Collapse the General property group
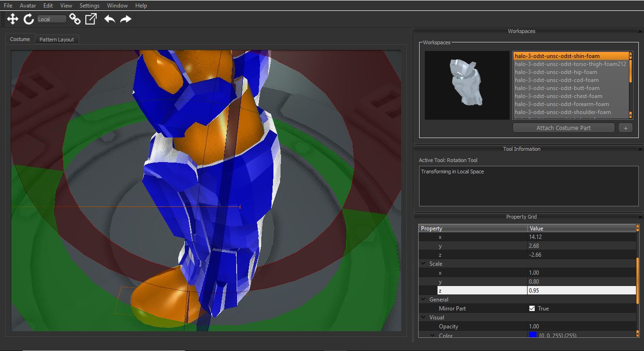This screenshot has width=644, height=351. tap(422, 300)
